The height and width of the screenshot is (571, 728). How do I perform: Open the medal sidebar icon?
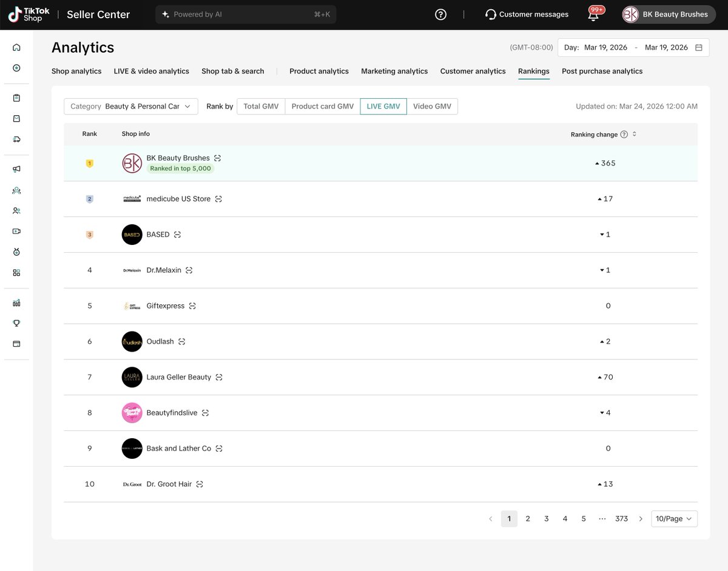point(16,252)
